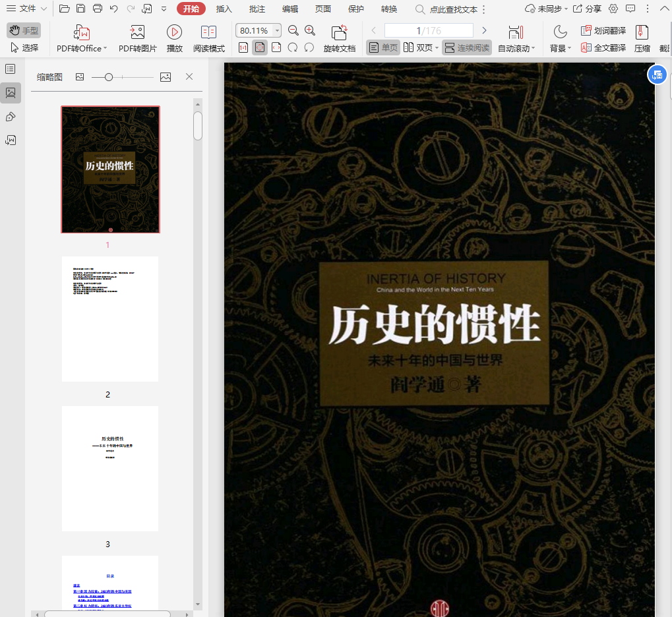Click the thumbnail size slider handle
672x617 pixels.
tap(109, 77)
